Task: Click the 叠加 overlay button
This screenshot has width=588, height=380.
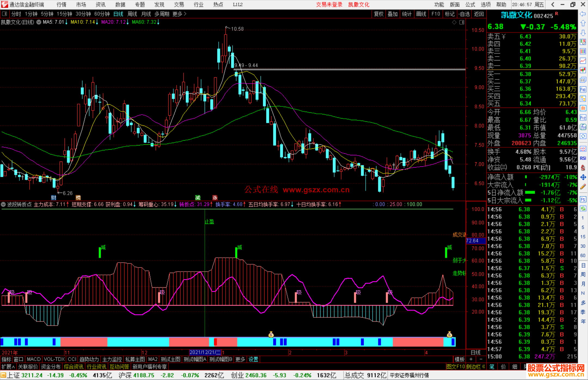Action: (x=393, y=14)
